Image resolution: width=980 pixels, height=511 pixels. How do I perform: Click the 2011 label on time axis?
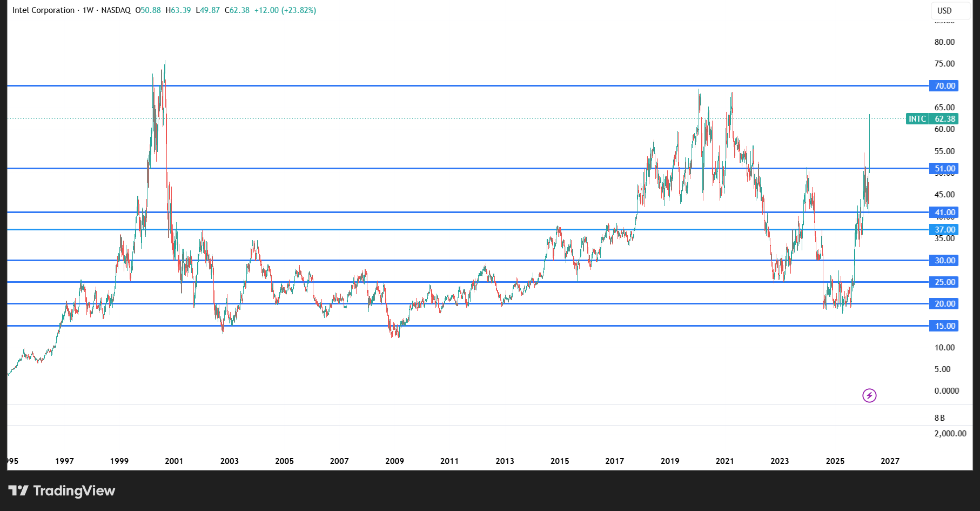coord(449,461)
